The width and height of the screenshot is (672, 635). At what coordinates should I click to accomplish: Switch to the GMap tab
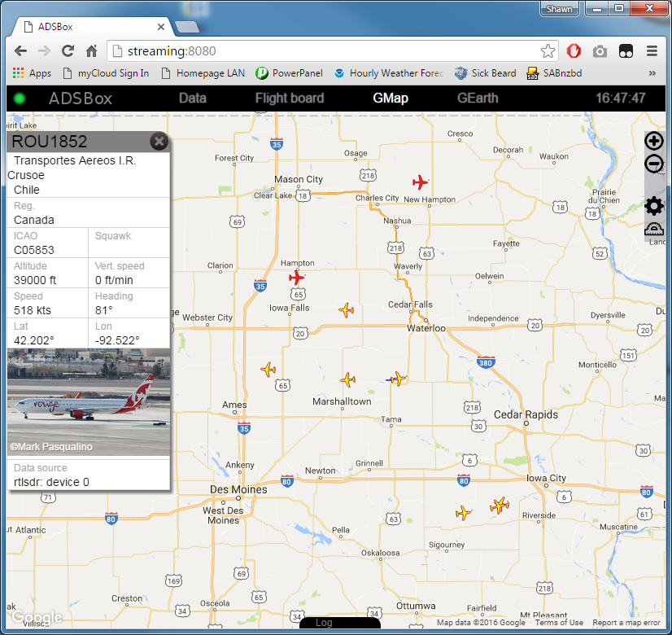pos(390,99)
